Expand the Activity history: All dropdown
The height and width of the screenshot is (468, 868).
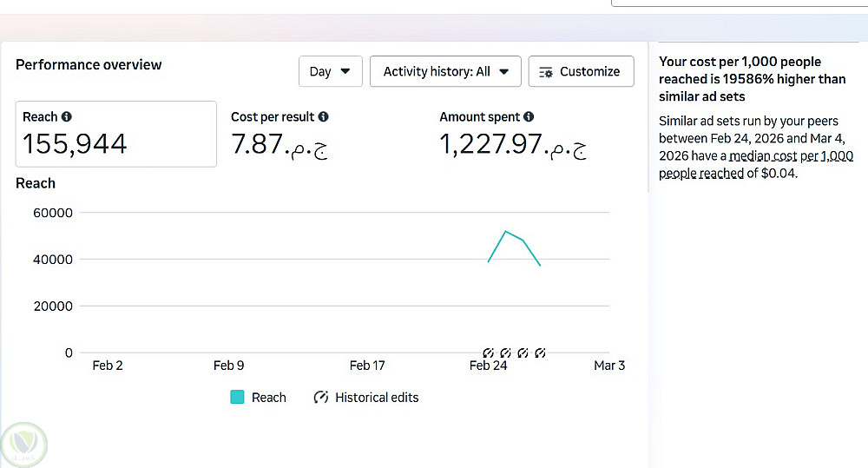tap(445, 71)
